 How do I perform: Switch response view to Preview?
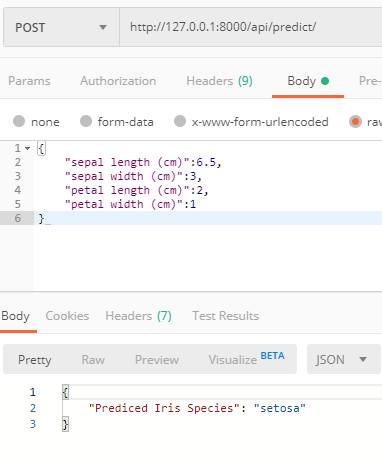click(x=157, y=359)
